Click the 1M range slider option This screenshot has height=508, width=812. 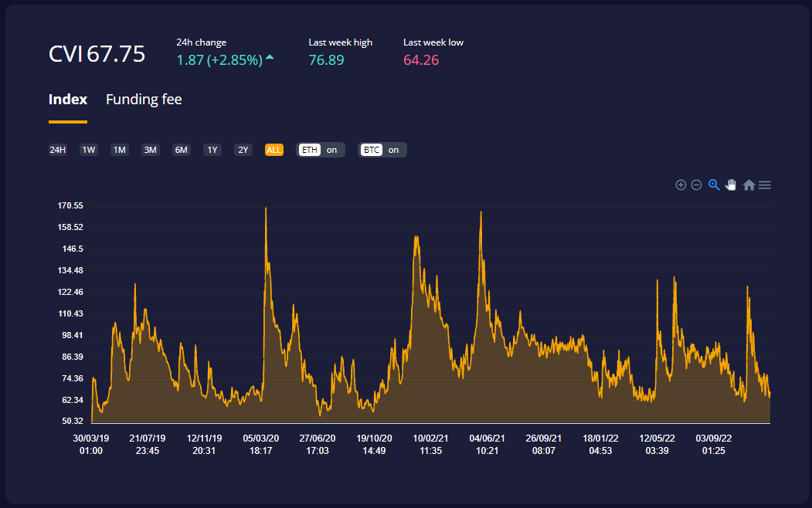119,150
